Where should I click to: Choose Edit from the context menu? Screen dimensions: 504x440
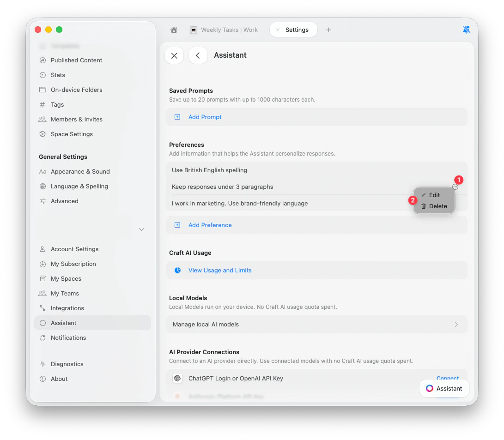click(434, 195)
